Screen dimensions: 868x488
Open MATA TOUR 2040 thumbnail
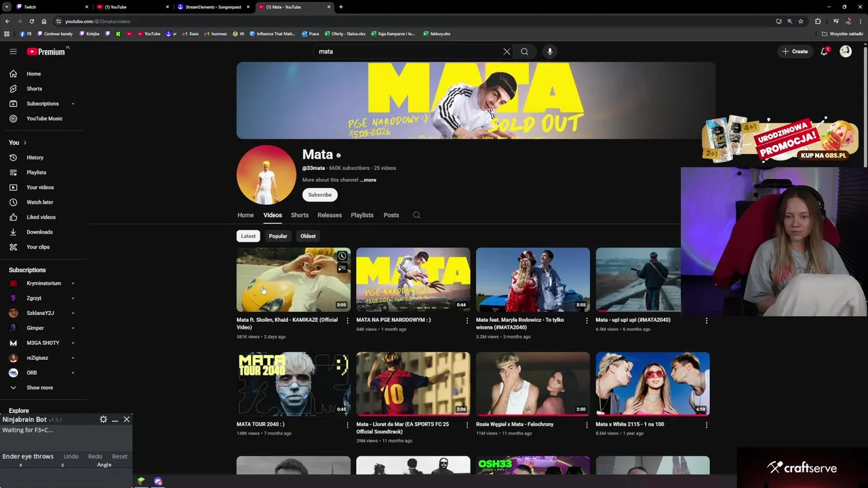(x=294, y=384)
